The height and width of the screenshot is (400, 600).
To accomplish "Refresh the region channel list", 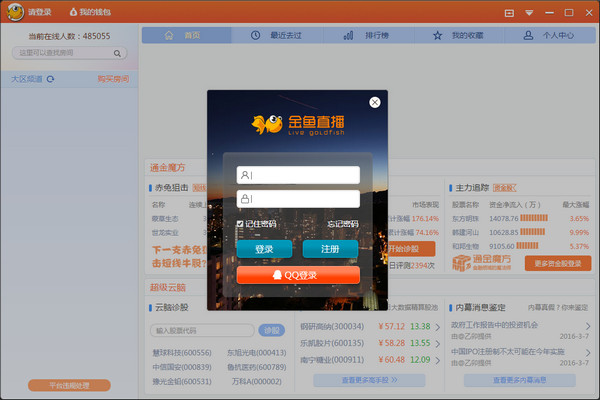I will pyautogui.click(x=49, y=78).
